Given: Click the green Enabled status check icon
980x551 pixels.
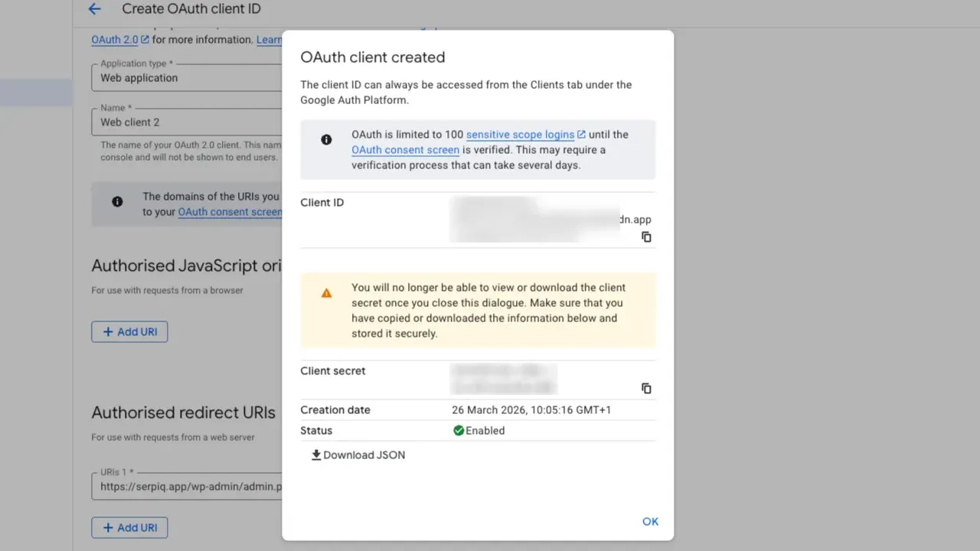Looking at the screenshot, I should click(459, 431).
